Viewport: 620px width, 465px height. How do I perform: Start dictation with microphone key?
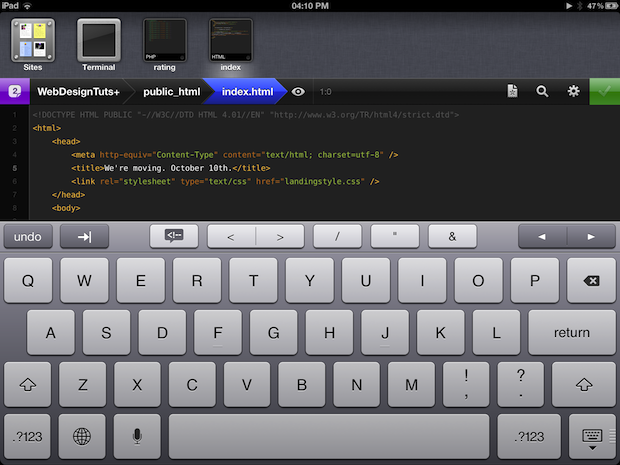click(137, 436)
